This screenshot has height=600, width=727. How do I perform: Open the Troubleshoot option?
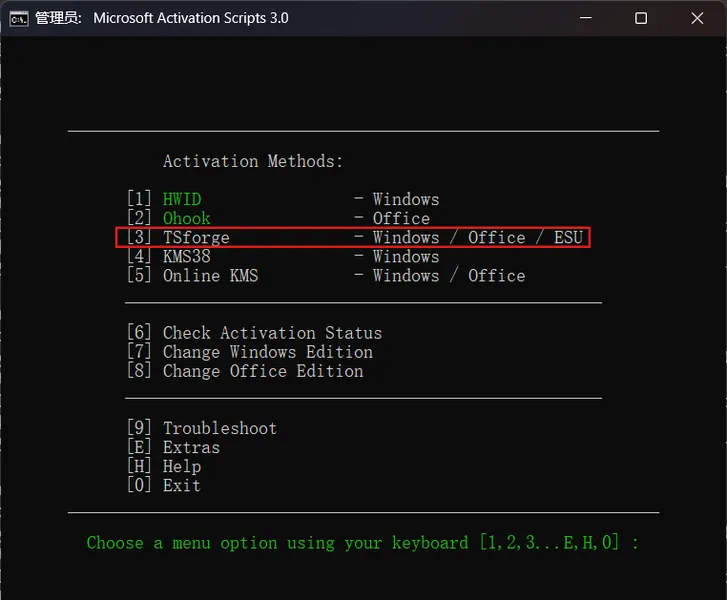[x=220, y=428]
